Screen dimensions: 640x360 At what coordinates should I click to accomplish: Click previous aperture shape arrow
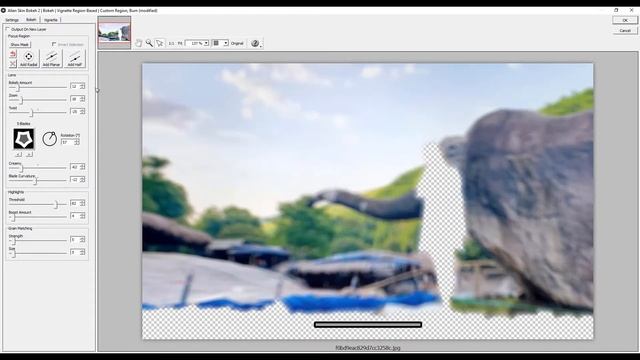tap(18, 154)
